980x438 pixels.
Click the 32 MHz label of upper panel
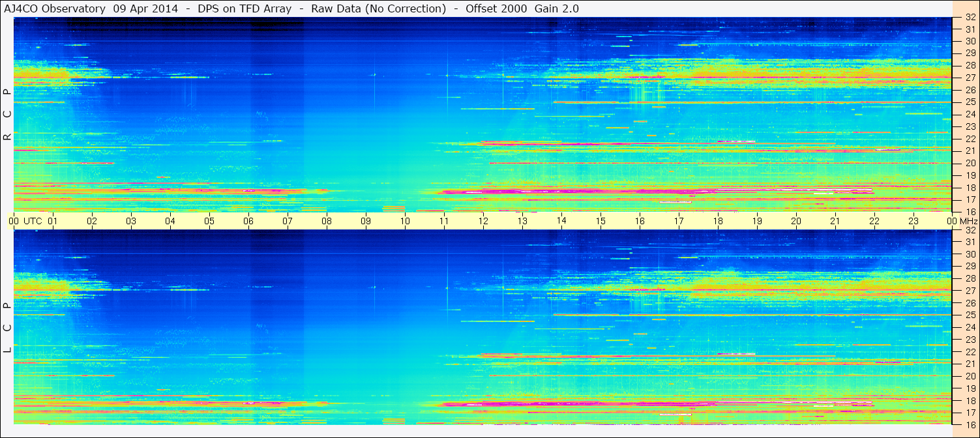tap(970, 18)
